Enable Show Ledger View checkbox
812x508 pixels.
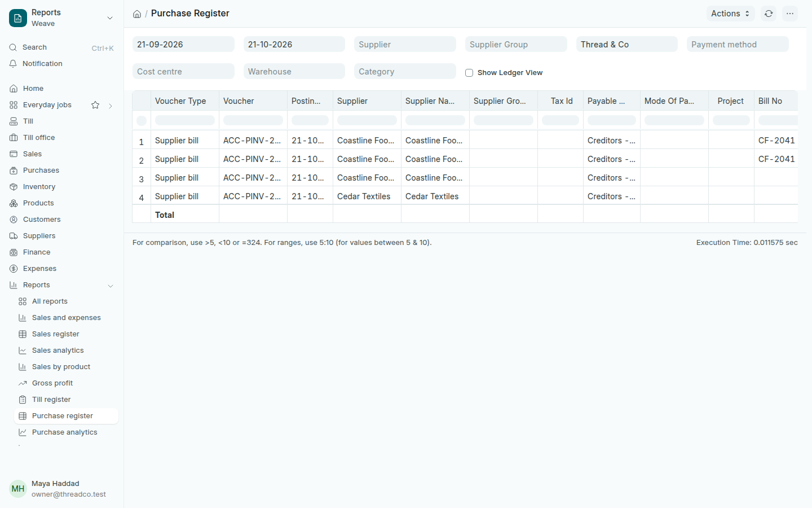(x=469, y=73)
